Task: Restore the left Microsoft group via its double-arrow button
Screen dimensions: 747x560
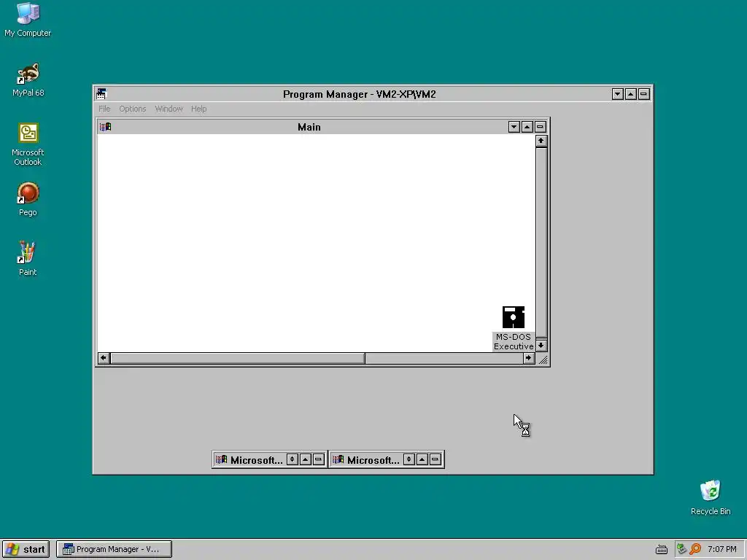Action: (x=292, y=459)
